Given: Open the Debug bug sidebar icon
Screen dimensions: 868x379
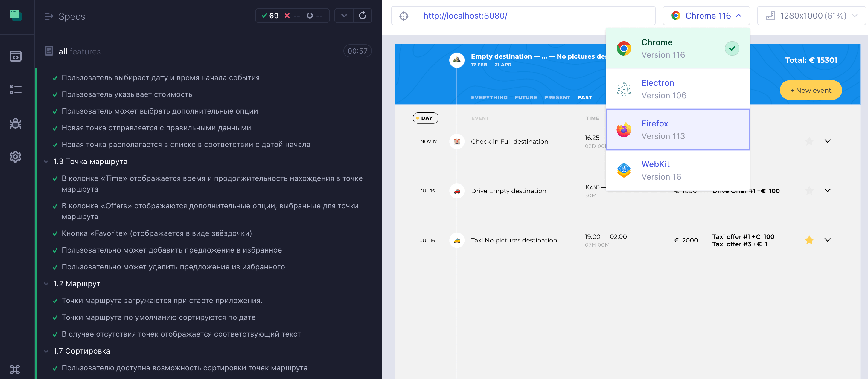Looking at the screenshot, I should [x=16, y=123].
